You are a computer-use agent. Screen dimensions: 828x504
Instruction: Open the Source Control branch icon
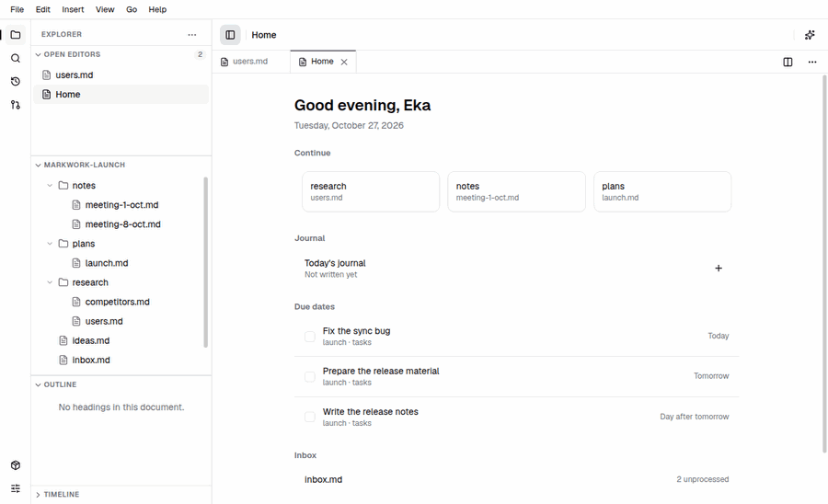16,105
